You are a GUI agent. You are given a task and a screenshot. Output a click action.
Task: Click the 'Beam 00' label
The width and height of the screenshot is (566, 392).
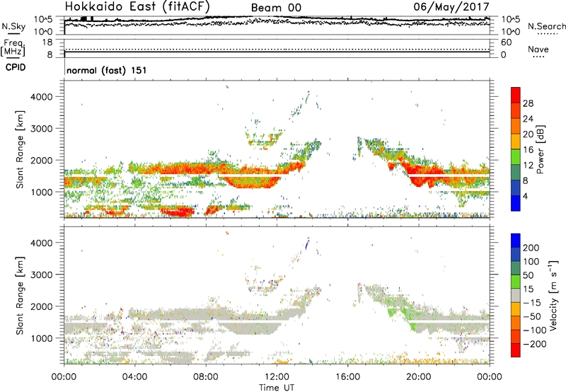point(276,8)
